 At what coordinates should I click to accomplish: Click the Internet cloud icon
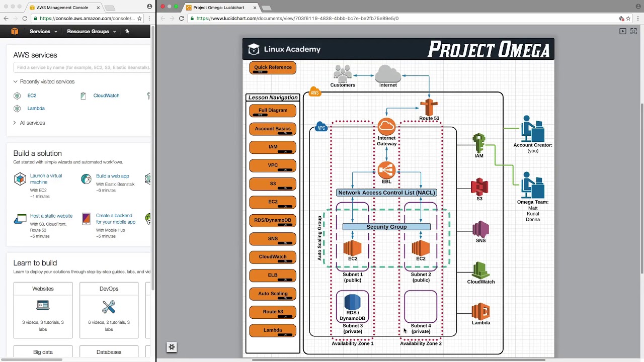coord(388,73)
